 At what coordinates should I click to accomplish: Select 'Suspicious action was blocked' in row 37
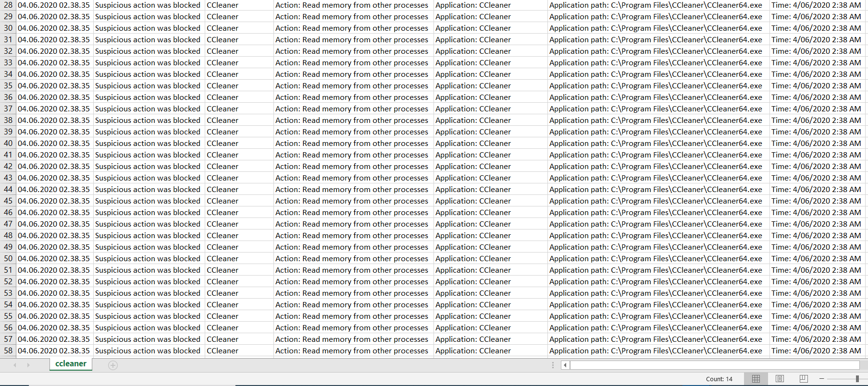149,109
